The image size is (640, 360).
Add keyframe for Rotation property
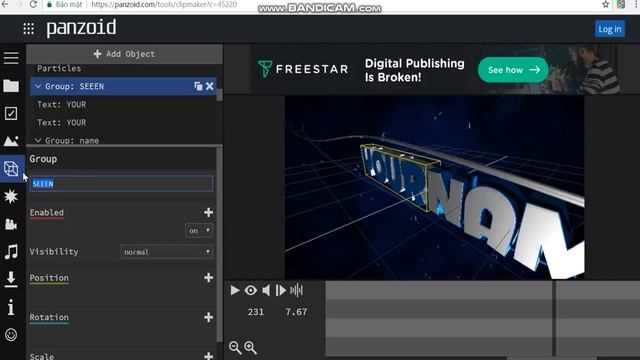pyautogui.click(x=209, y=317)
